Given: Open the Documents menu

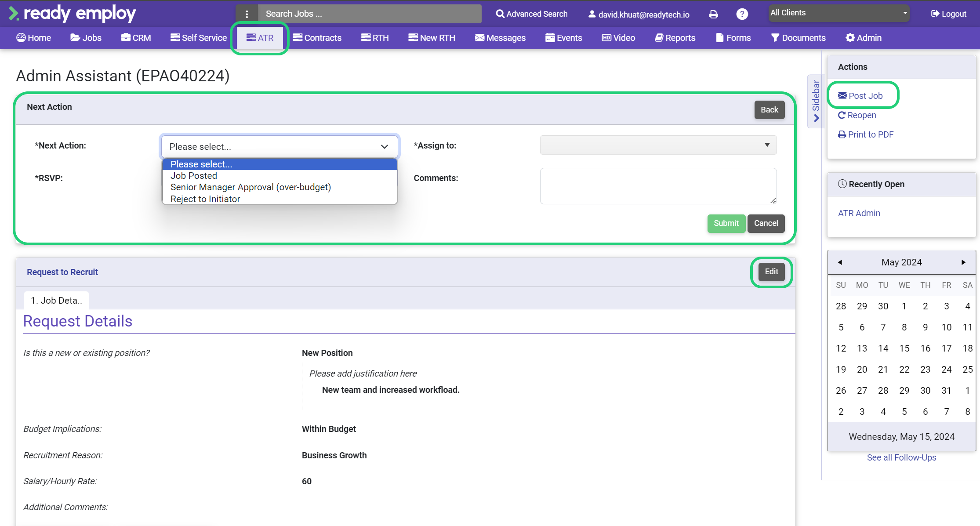Looking at the screenshot, I should coord(798,38).
